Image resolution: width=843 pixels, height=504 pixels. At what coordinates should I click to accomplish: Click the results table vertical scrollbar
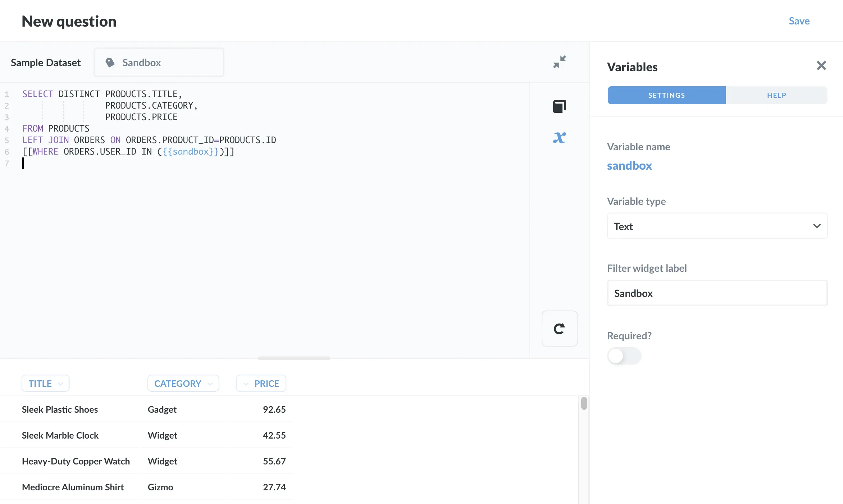[584, 403]
